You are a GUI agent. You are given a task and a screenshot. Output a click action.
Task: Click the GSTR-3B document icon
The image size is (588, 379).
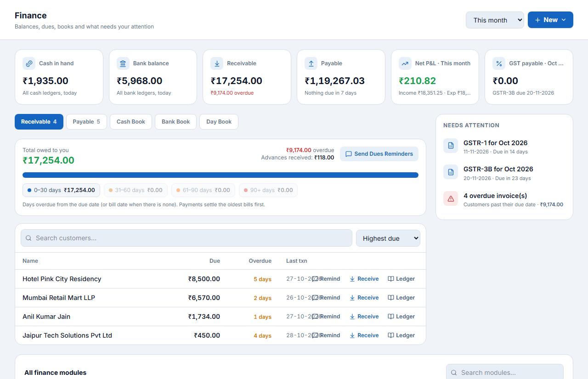click(451, 172)
